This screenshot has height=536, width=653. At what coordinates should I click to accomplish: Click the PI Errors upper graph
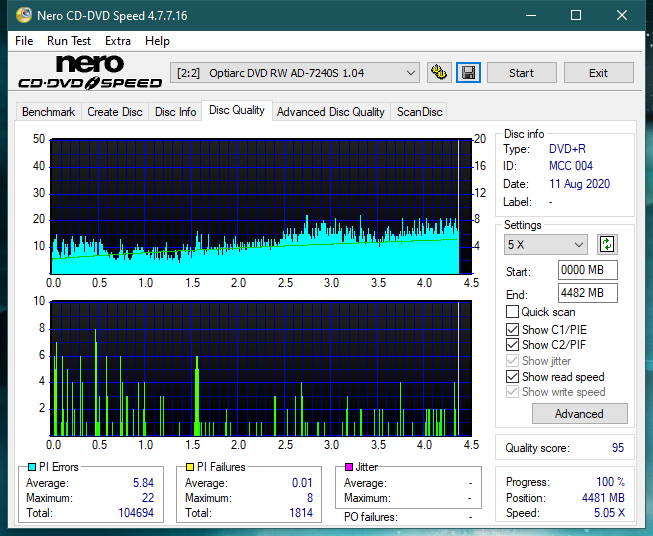pyautogui.click(x=261, y=207)
